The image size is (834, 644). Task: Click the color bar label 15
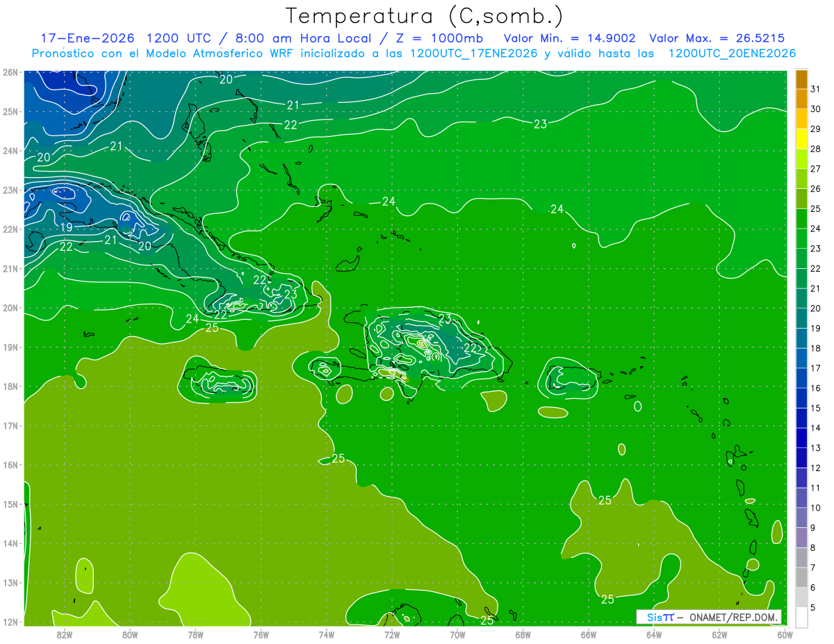(x=816, y=408)
